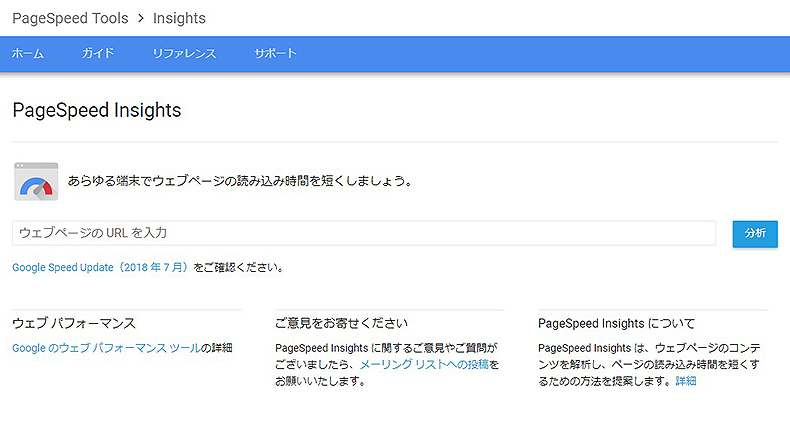
Task: Open the PageSpeed Tools breadcrumb
Action: pyautogui.click(x=70, y=18)
